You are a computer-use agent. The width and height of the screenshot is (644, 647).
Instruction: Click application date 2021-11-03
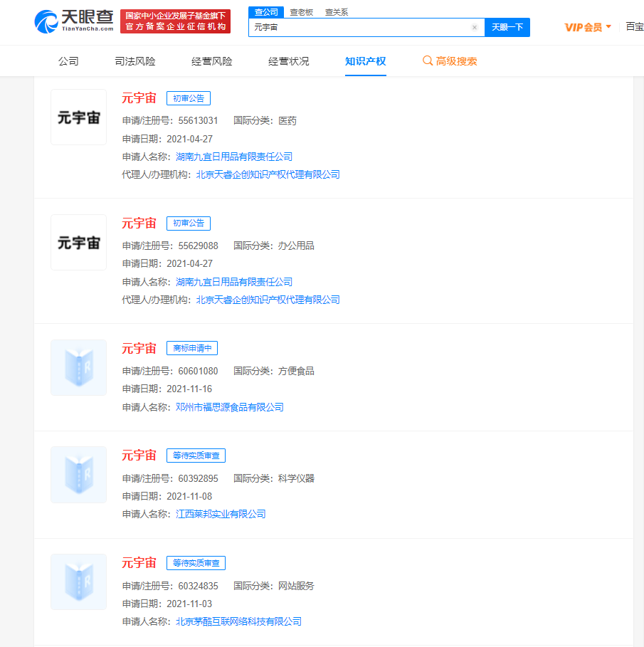point(189,604)
